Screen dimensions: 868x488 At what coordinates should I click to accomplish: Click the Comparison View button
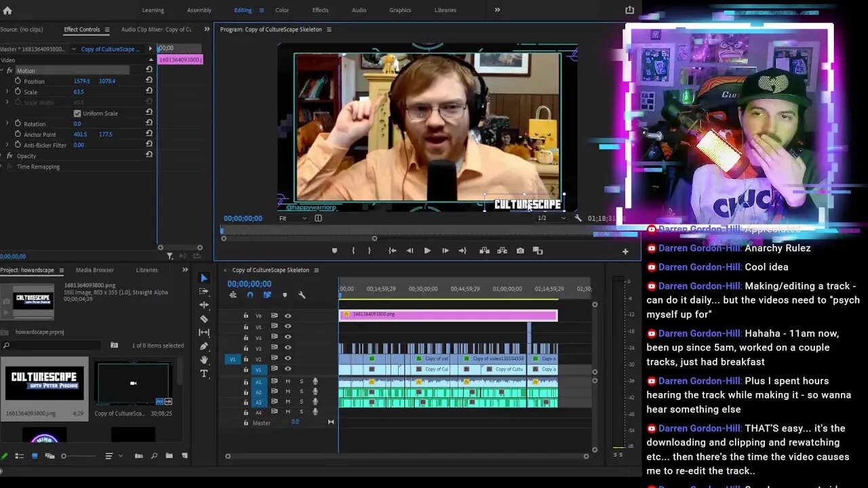coord(538,251)
